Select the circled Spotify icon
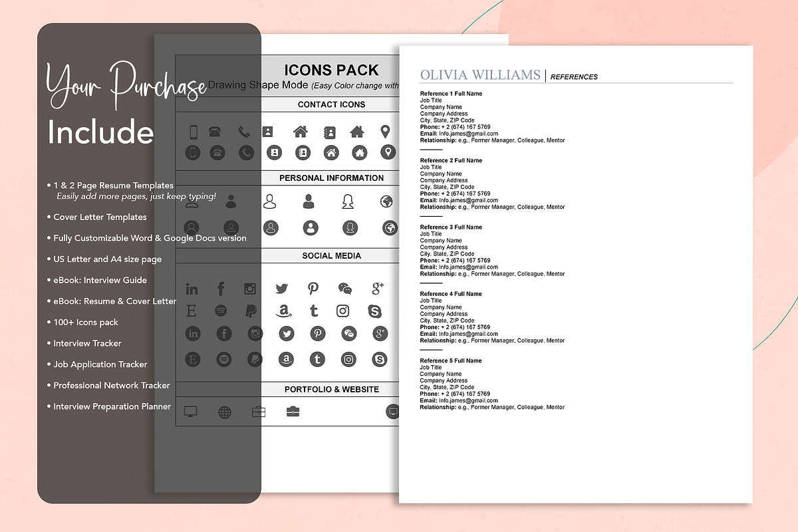 click(x=224, y=360)
